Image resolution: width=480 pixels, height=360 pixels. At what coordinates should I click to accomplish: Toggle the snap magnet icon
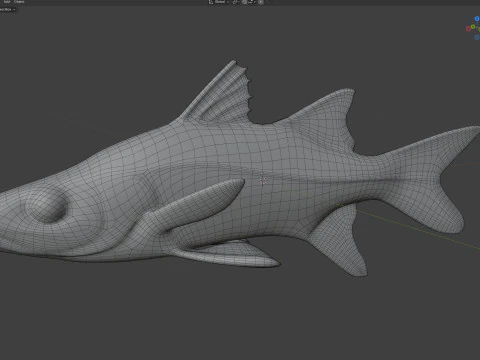click(245, 2)
